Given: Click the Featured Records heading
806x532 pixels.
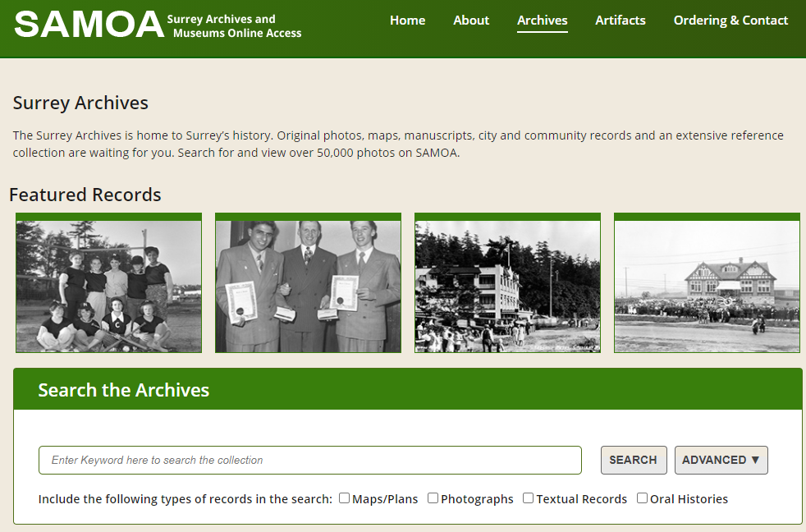Looking at the screenshot, I should tap(85, 195).
